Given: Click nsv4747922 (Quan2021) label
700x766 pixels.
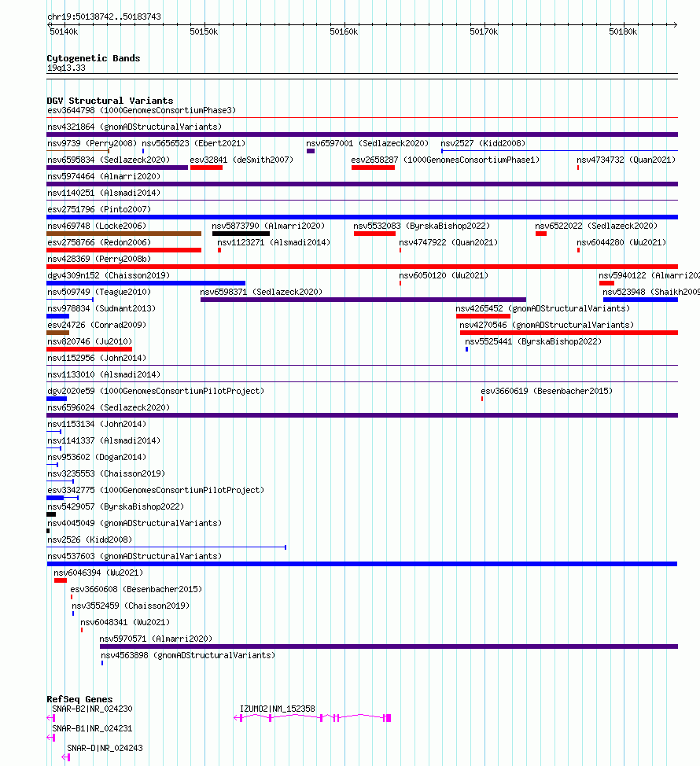Looking at the screenshot, I should coord(448,242).
